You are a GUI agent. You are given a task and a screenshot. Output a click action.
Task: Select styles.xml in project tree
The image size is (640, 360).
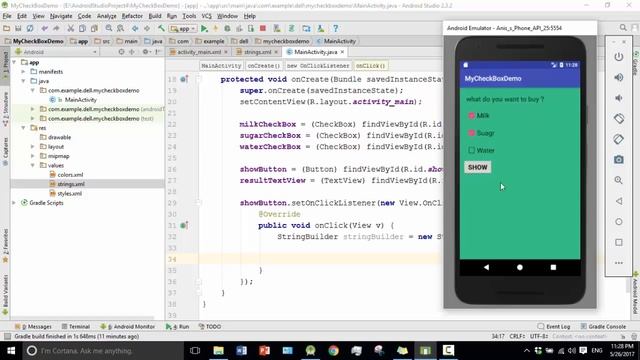point(69,193)
